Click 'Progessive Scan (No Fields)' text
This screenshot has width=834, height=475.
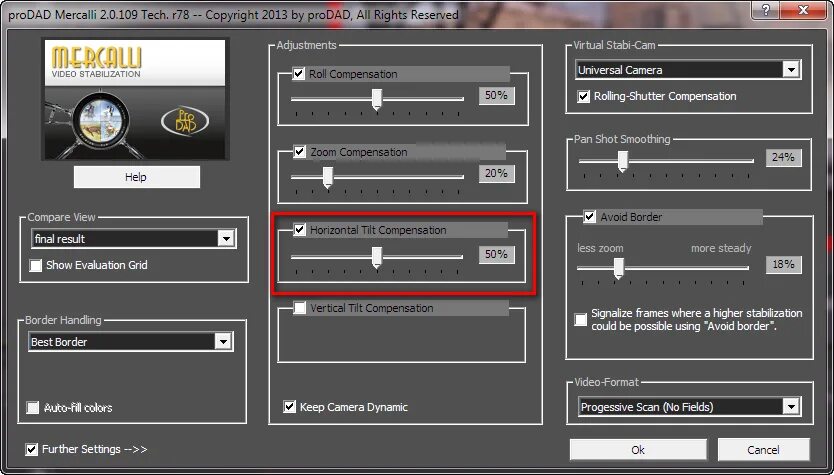pyautogui.click(x=647, y=407)
